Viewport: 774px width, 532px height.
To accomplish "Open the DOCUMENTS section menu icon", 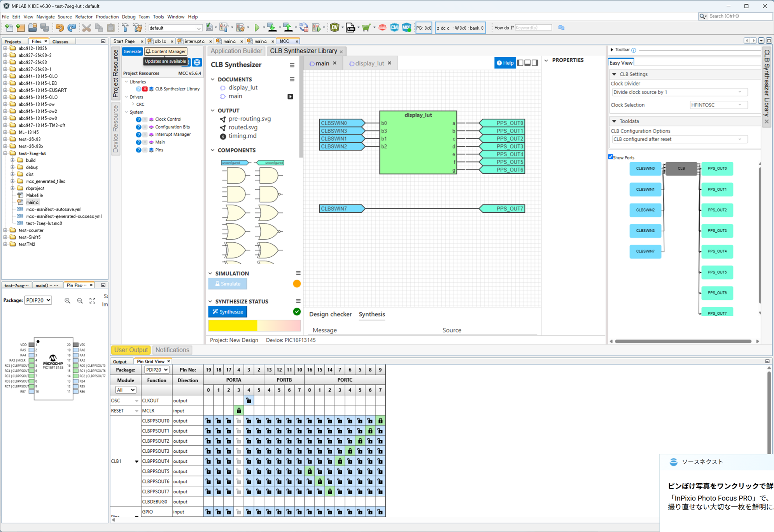I will pos(292,79).
